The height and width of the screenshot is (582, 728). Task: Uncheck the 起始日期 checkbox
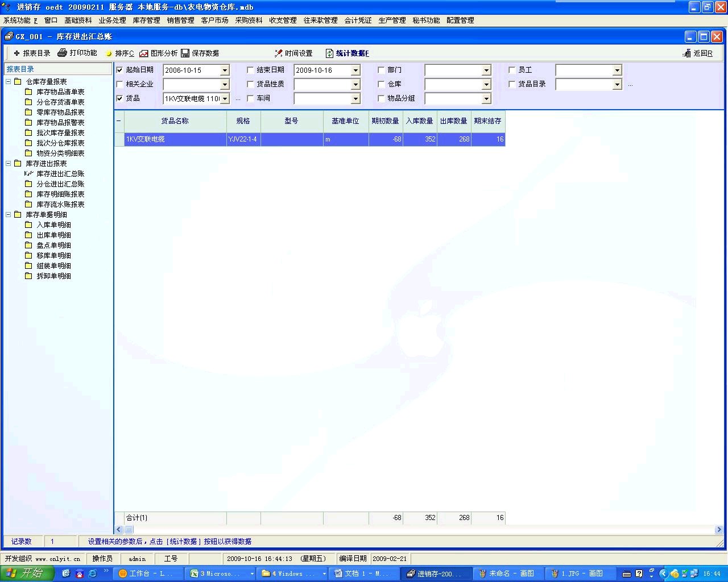coord(119,70)
